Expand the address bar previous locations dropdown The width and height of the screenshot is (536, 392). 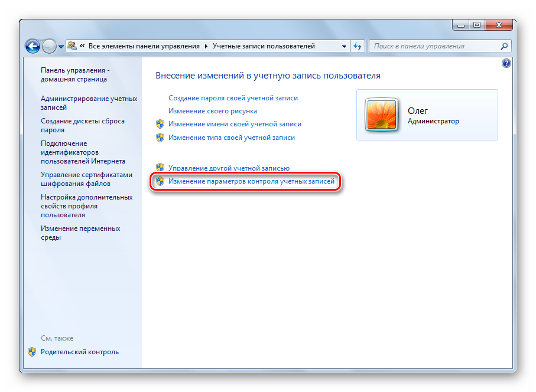point(344,46)
